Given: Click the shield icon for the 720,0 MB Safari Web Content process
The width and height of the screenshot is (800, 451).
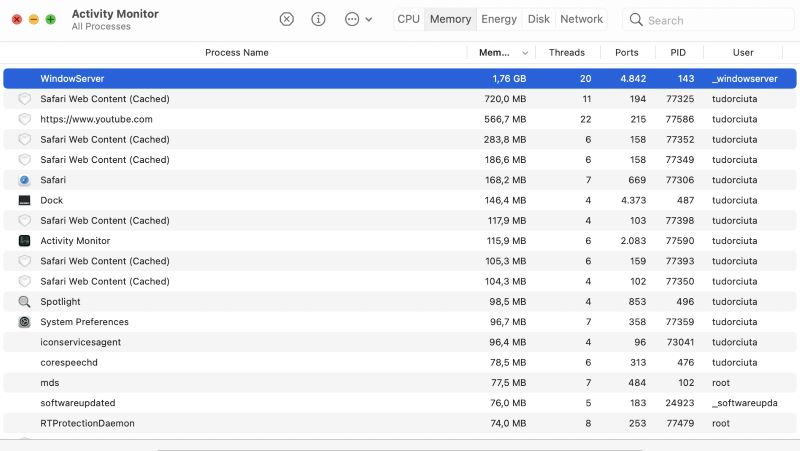Looking at the screenshot, I should pyautogui.click(x=24, y=99).
